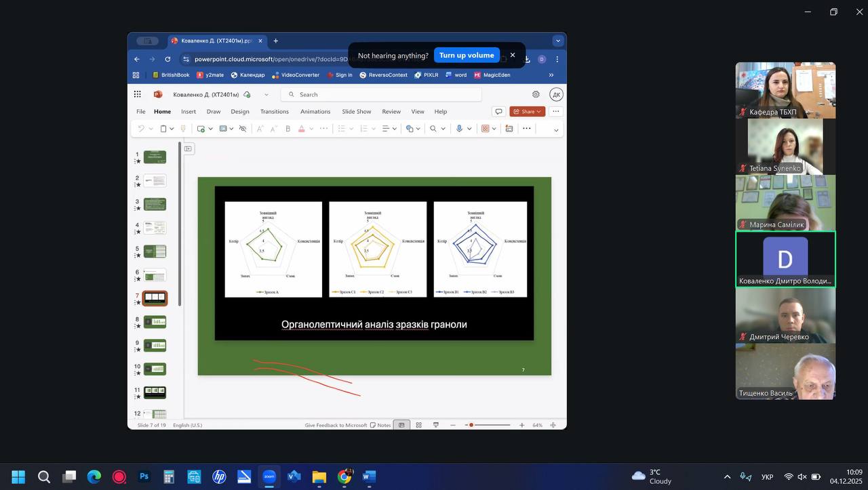Open PowerPoint settings gear

[x=536, y=95]
